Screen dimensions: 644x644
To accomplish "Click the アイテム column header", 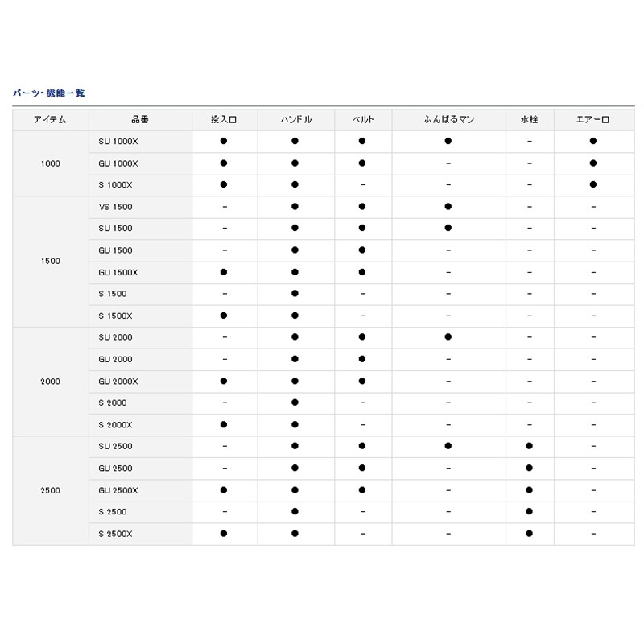I will point(50,120).
